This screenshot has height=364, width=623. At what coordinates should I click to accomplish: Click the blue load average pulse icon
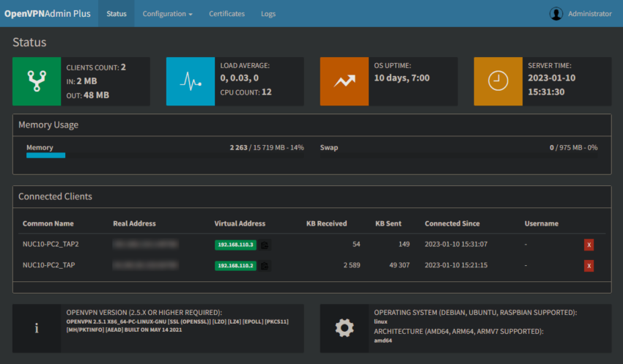click(191, 81)
